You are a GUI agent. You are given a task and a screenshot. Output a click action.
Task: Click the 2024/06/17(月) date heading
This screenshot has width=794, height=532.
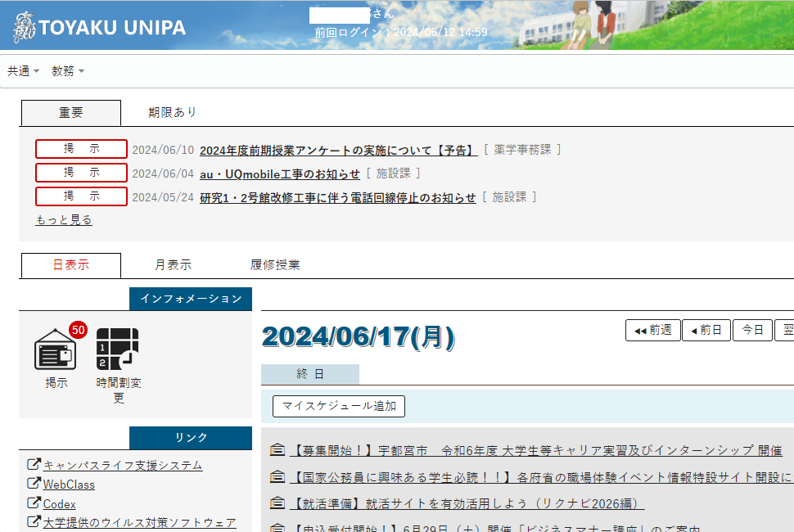coord(359,337)
